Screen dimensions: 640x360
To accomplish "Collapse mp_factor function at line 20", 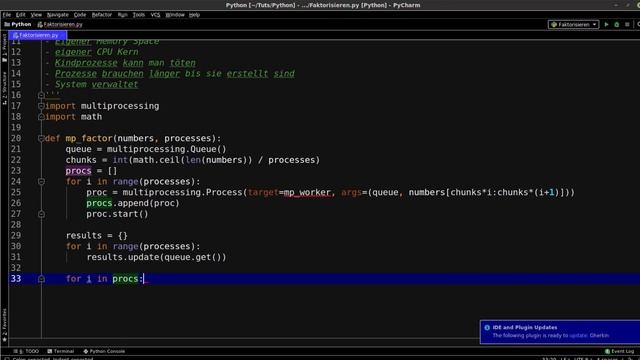I will (x=41, y=138).
